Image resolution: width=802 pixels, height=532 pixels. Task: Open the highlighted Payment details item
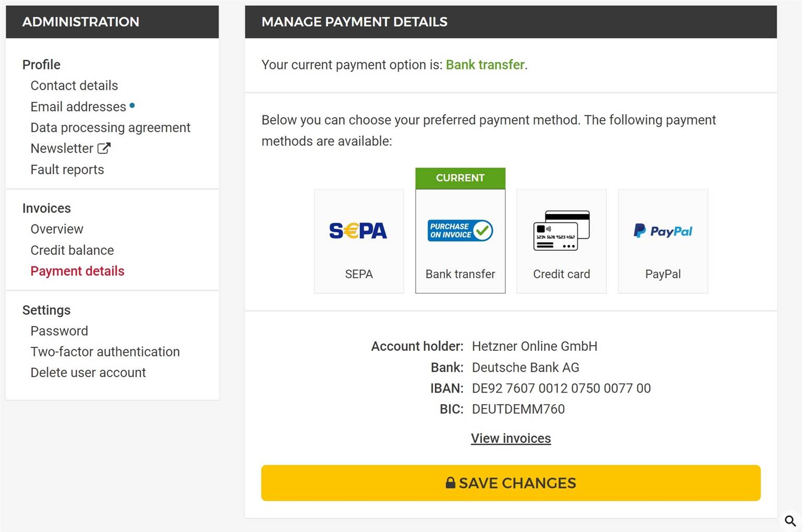click(77, 271)
